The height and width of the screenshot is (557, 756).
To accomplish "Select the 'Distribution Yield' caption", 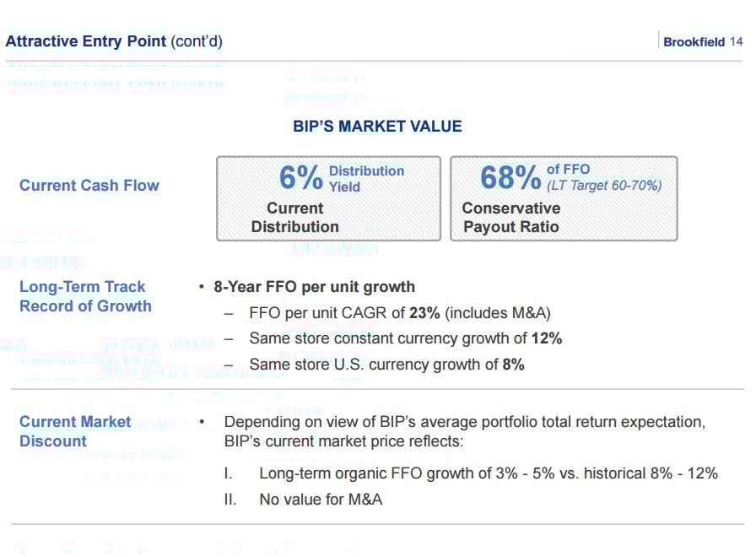I will tap(366, 179).
